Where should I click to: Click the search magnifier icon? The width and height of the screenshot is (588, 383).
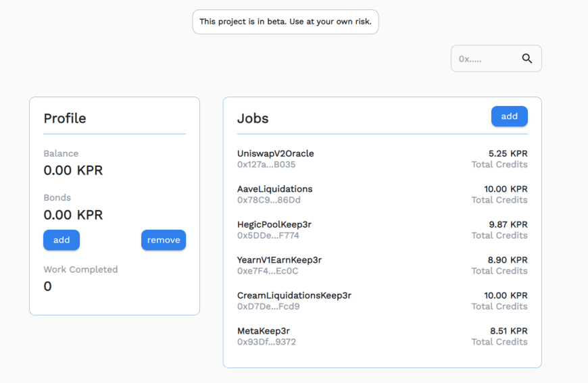tap(527, 59)
